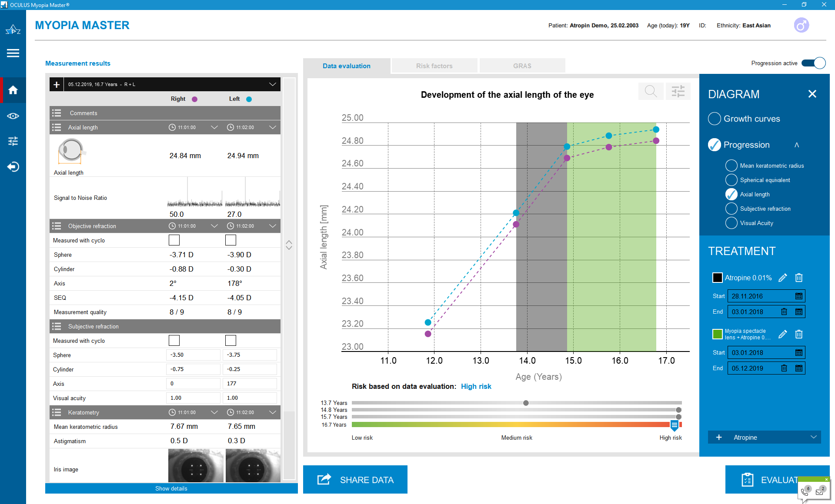Clear the 05.12.2019 end date
This screenshot has width=835, height=504.
(x=784, y=368)
